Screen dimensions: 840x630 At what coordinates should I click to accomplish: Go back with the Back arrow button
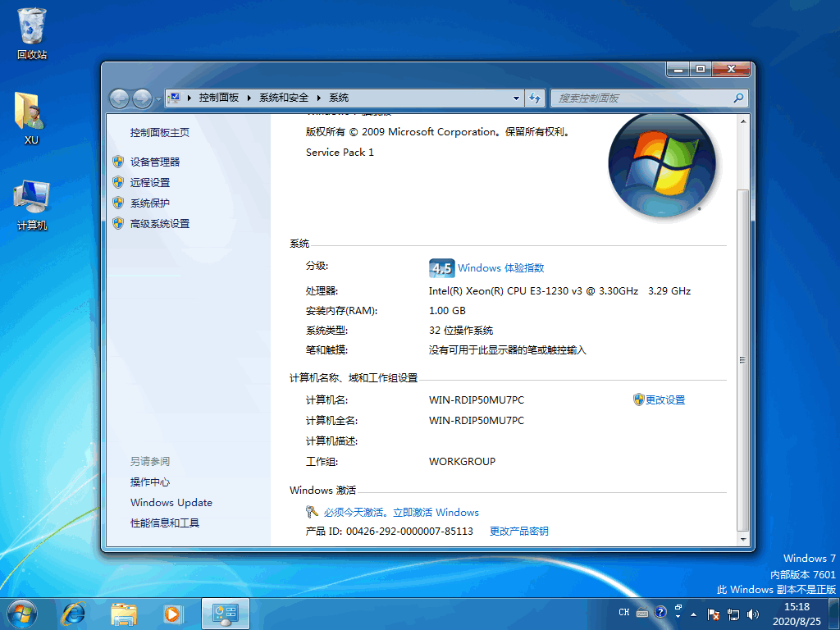tap(119, 98)
